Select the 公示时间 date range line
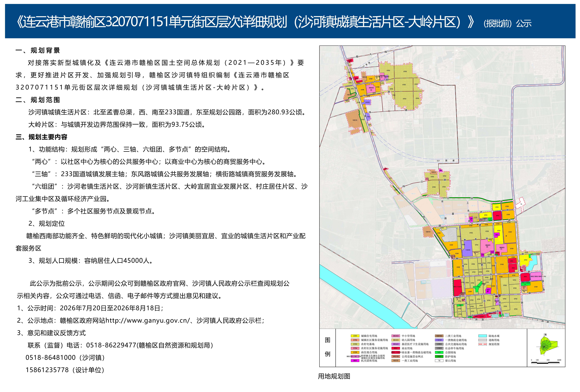580x392 pixels. (x=90, y=308)
